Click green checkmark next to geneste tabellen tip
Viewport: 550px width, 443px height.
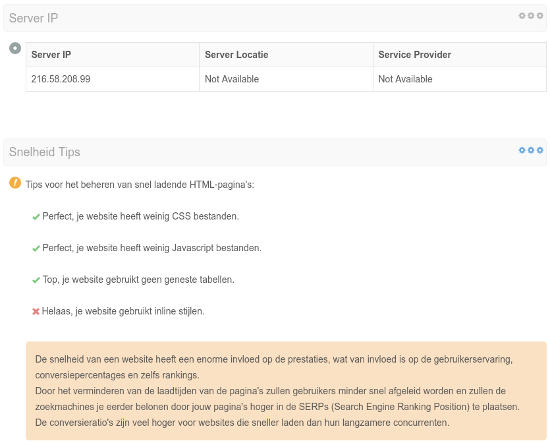coord(36,280)
